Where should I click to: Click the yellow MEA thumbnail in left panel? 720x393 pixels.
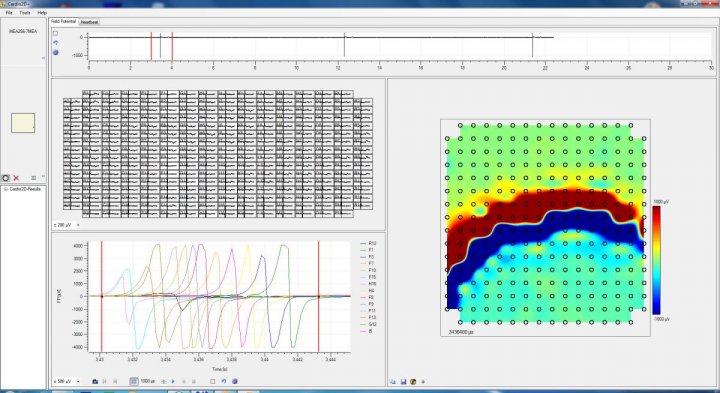coord(23,123)
